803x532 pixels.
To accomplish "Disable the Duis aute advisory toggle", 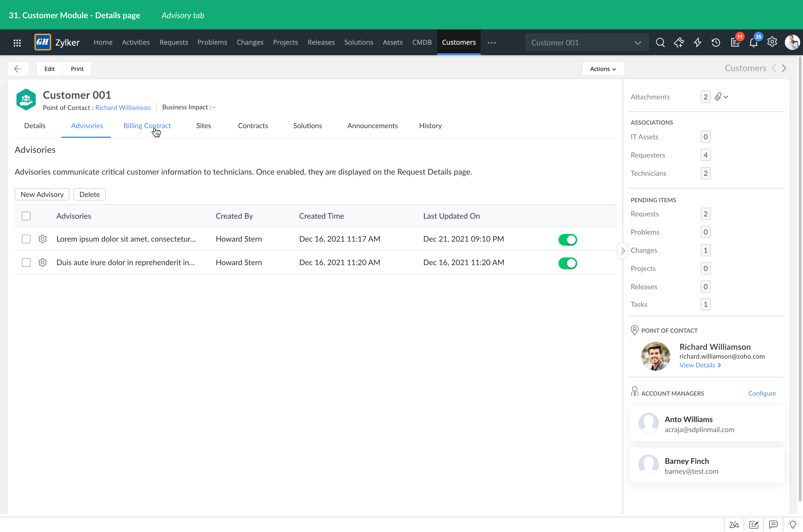I will pos(568,263).
